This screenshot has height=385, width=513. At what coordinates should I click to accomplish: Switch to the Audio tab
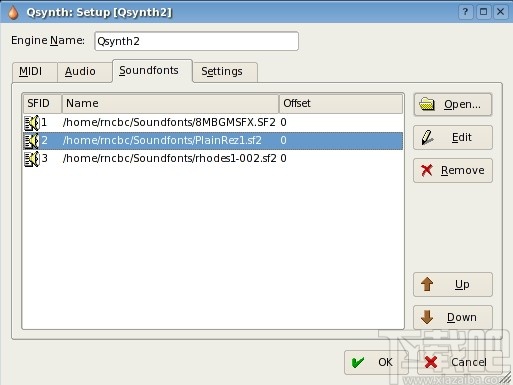(85, 71)
